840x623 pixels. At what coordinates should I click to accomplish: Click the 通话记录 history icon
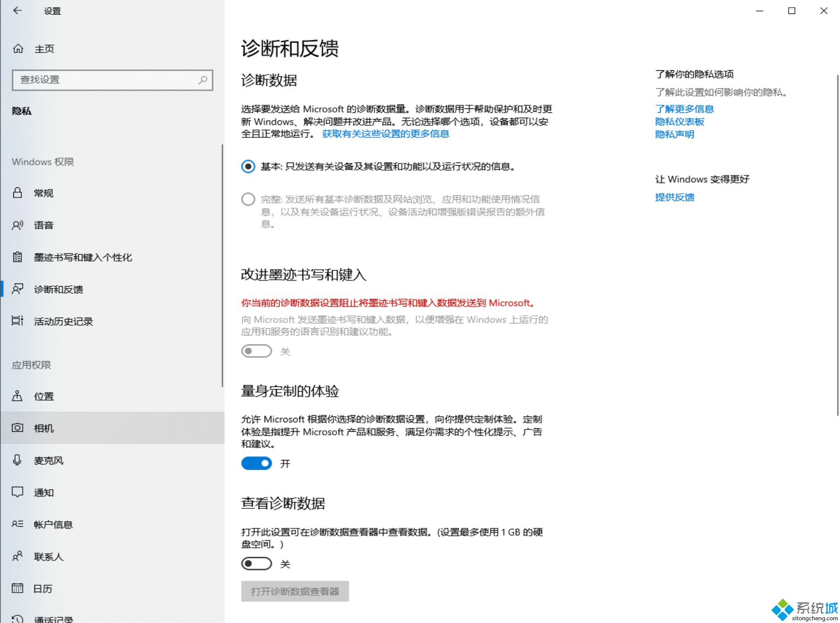(x=17, y=619)
